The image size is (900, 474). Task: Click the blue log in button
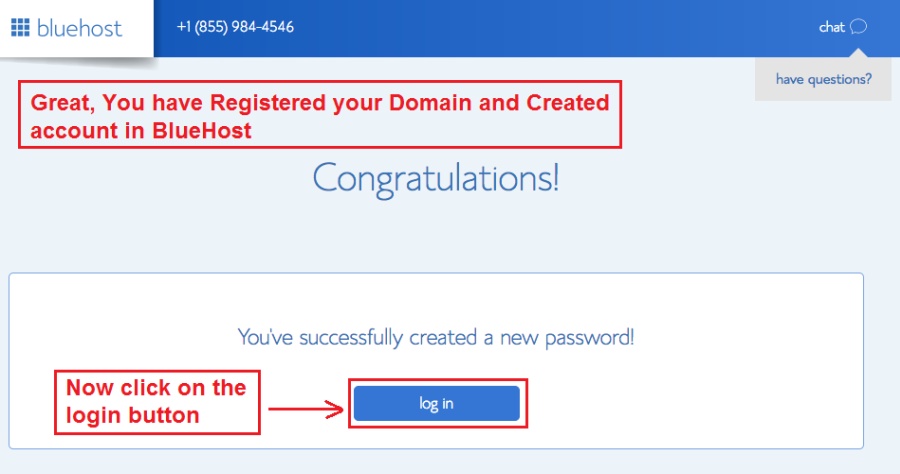pyautogui.click(x=437, y=403)
